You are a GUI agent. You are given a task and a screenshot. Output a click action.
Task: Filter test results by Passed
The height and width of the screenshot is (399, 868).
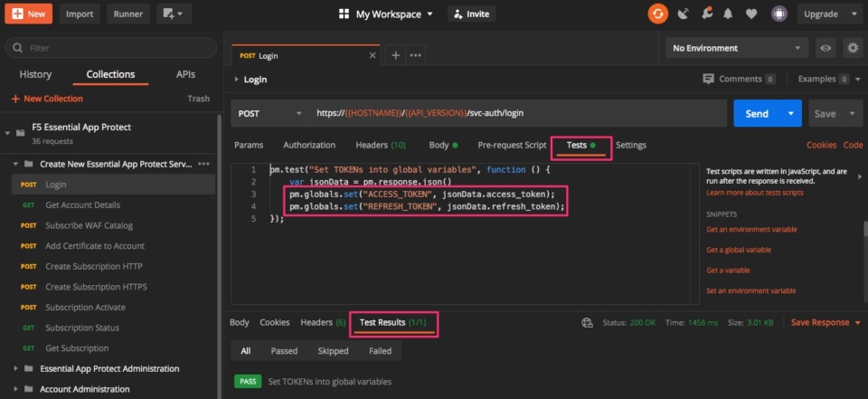tap(284, 351)
